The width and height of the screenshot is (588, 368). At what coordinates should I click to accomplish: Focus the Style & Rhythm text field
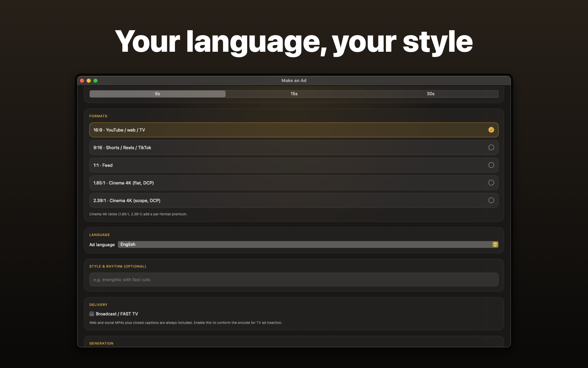tap(294, 279)
